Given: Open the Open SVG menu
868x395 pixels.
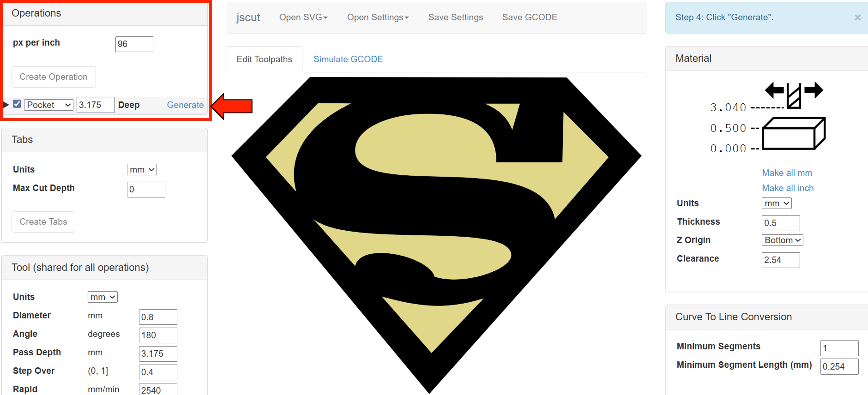Looking at the screenshot, I should (x=303, y=18).
